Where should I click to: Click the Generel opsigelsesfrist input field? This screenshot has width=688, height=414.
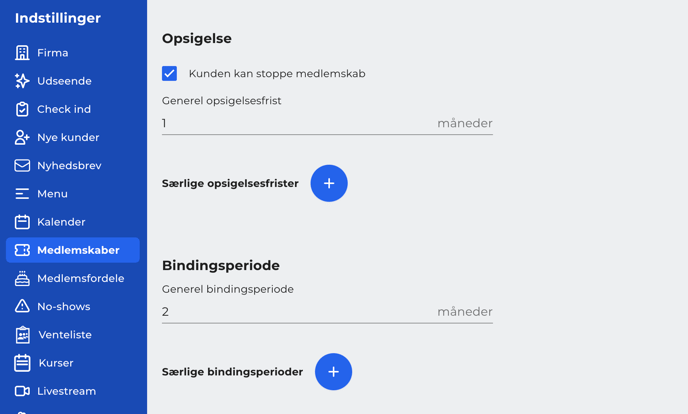(327, 123)
